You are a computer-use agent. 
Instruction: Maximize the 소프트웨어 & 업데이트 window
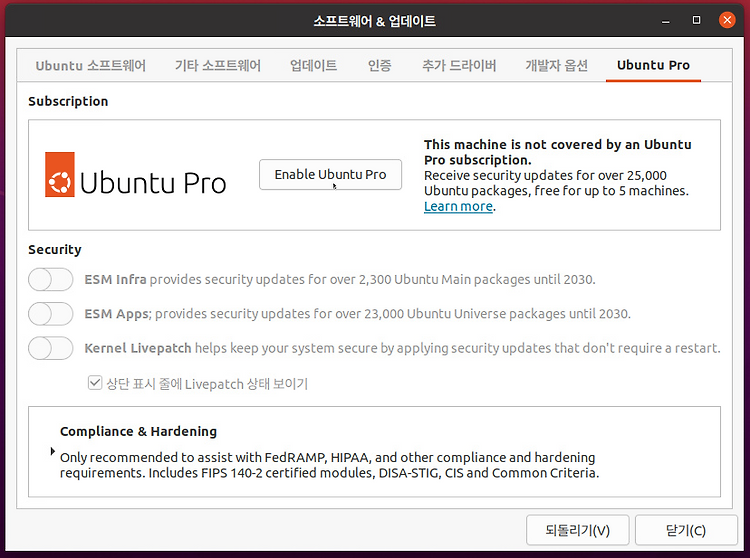pos(696,20)
